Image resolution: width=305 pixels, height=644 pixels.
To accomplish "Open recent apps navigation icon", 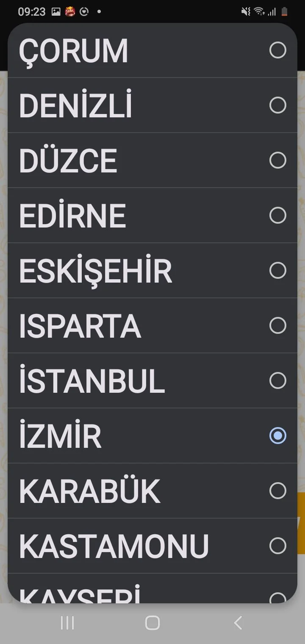I will 67,623.
